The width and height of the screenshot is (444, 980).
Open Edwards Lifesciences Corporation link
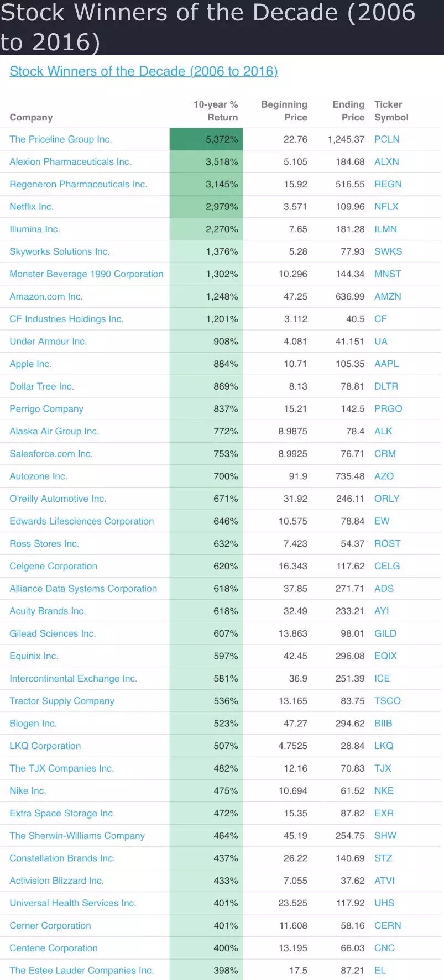[x=81, y=521]
